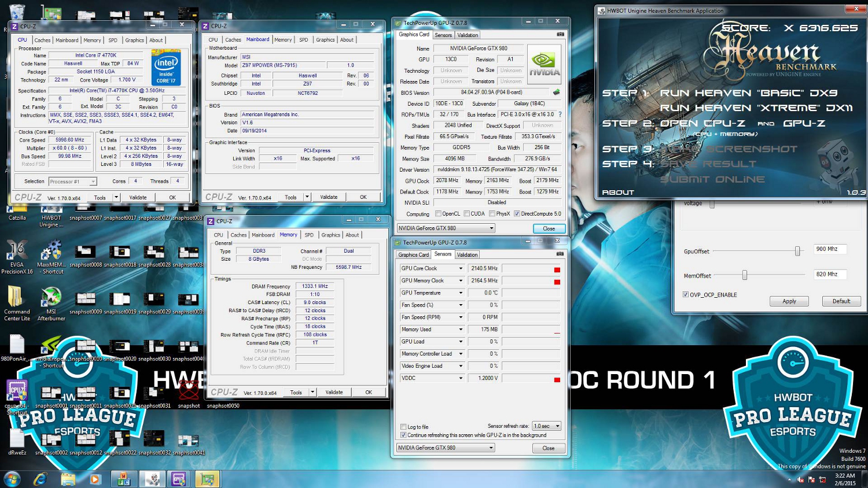This screenshot has height=488, width=868.
Task: Select the red snapshot icon on desktop
Action: point(189,393)
